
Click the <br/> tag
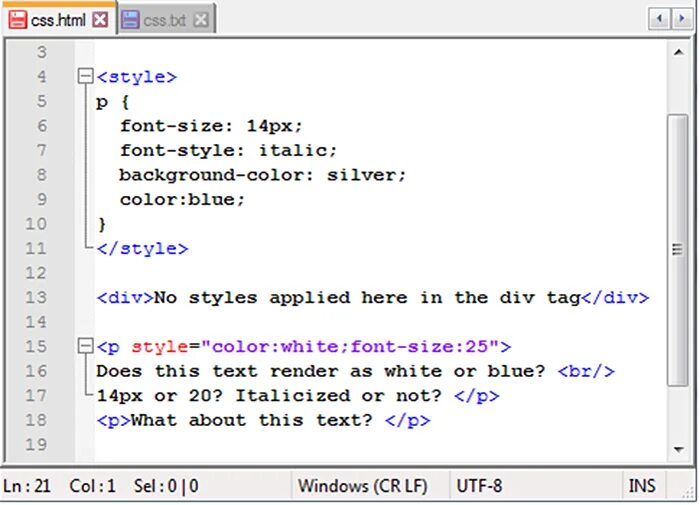pyautogui.click(x=586, y=371)
